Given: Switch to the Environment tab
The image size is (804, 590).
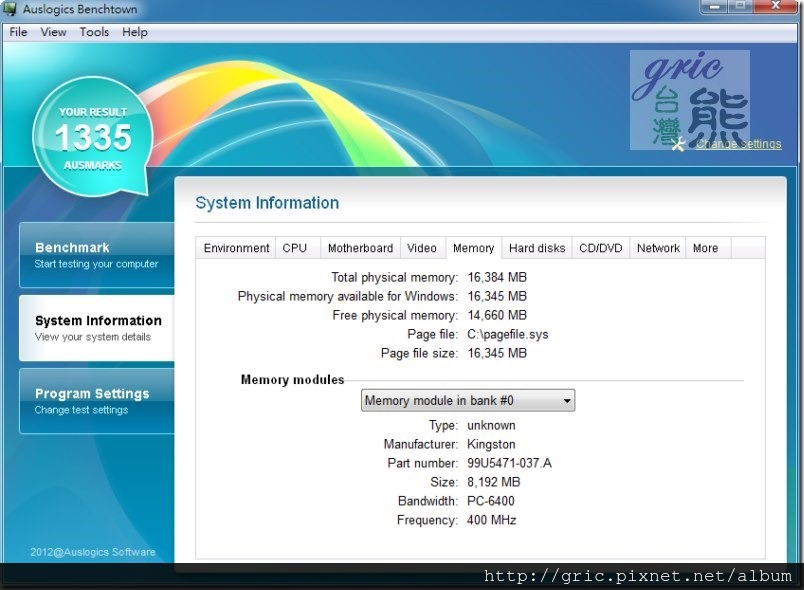Looking at the screenshot, I should pyautogui.click(x=236, y=248).
